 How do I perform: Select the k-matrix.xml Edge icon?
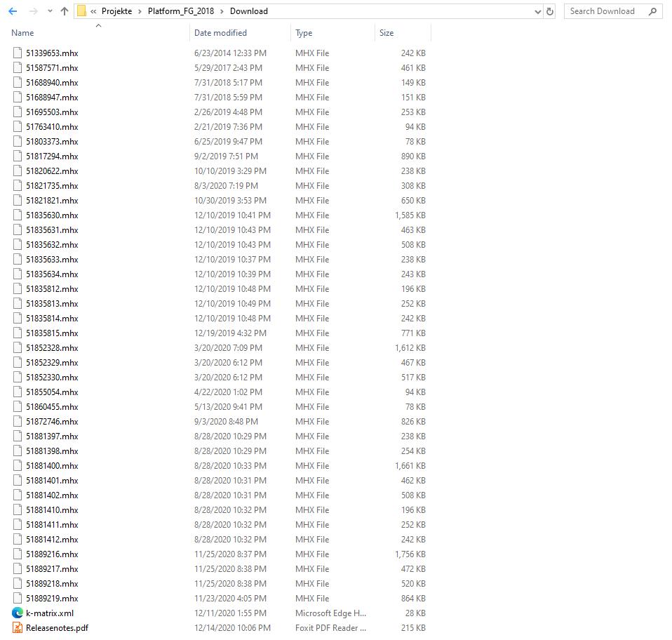(x=18, y=613)
